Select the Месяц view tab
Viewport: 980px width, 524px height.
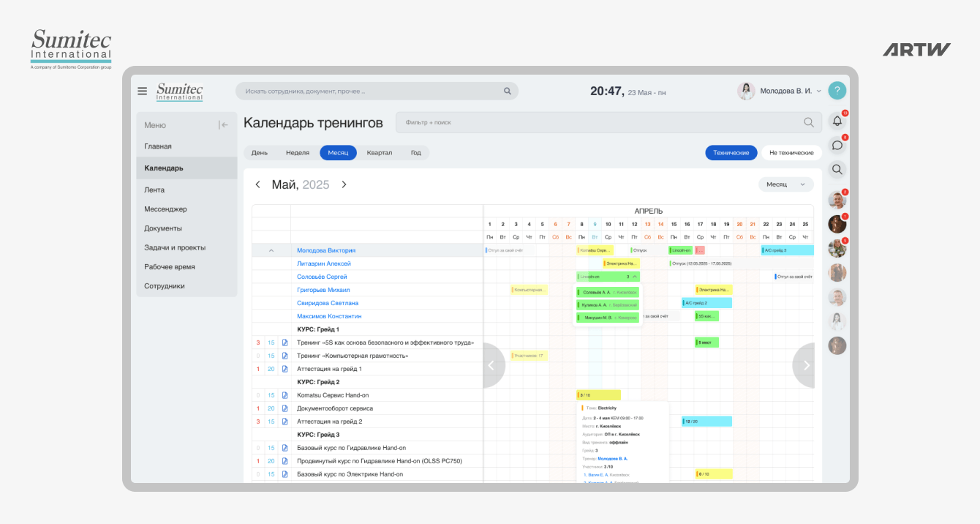338,153
